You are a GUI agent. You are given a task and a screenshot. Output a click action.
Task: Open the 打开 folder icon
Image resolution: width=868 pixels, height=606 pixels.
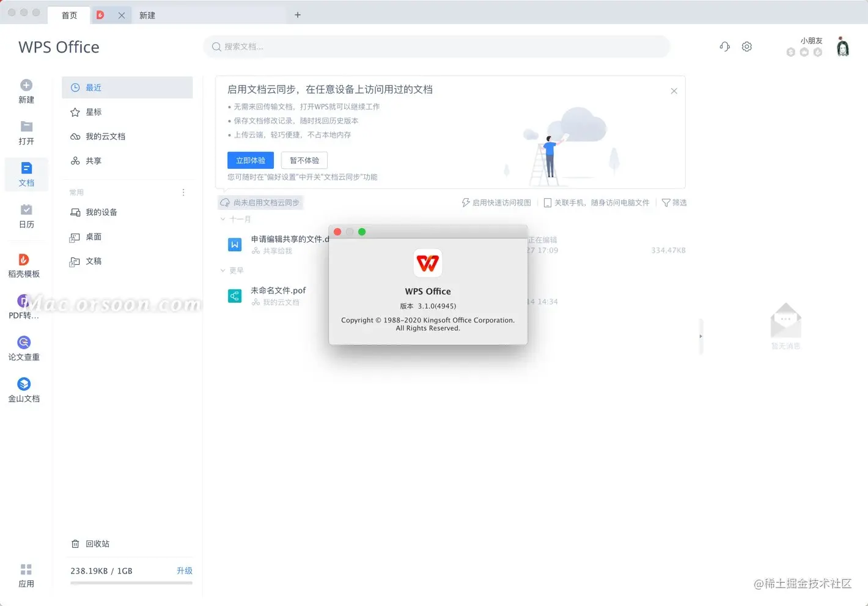pyautogui.click(x=26, y=127)
